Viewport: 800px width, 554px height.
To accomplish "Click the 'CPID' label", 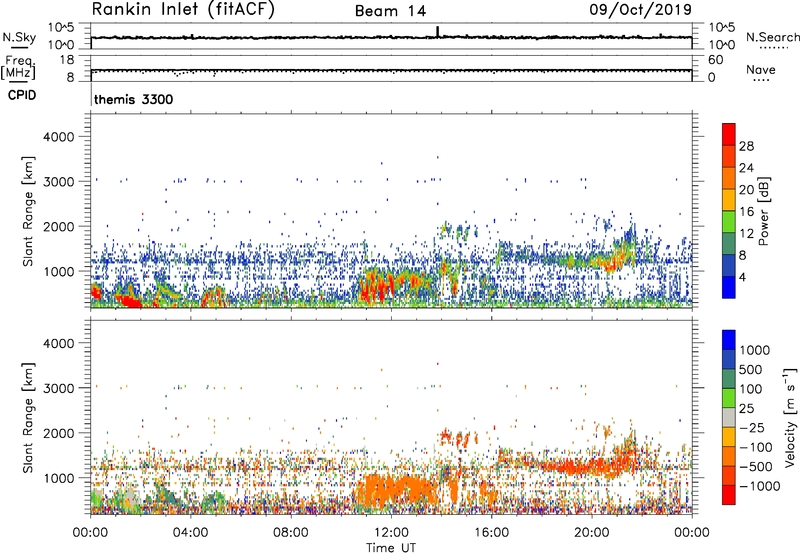I will click(x=22, y=95).
